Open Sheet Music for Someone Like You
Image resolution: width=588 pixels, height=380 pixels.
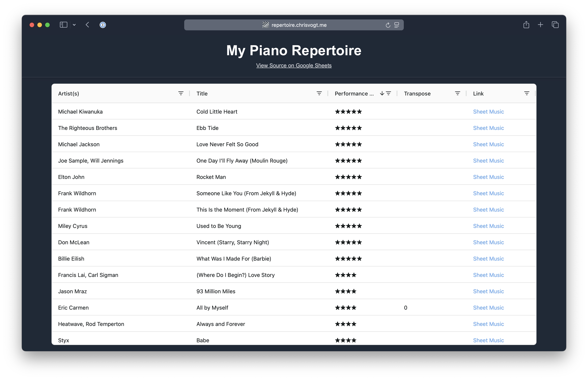(488, 193)
